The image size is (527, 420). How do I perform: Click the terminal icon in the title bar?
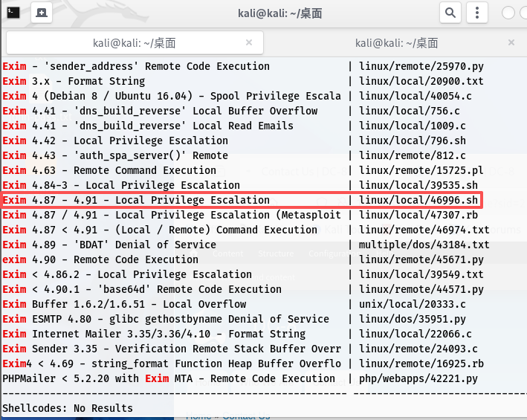[x=13, y=13]
